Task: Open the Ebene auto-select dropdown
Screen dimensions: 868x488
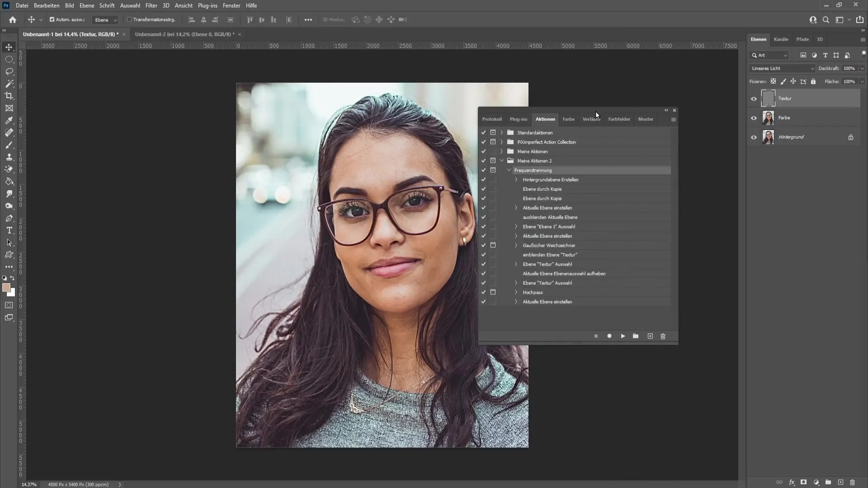Action: (105, 20)
